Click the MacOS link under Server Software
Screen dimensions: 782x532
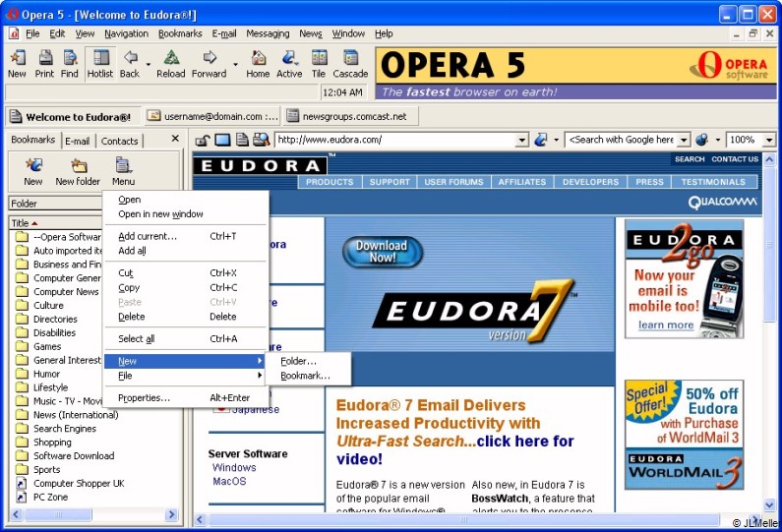tap(229, 481)
